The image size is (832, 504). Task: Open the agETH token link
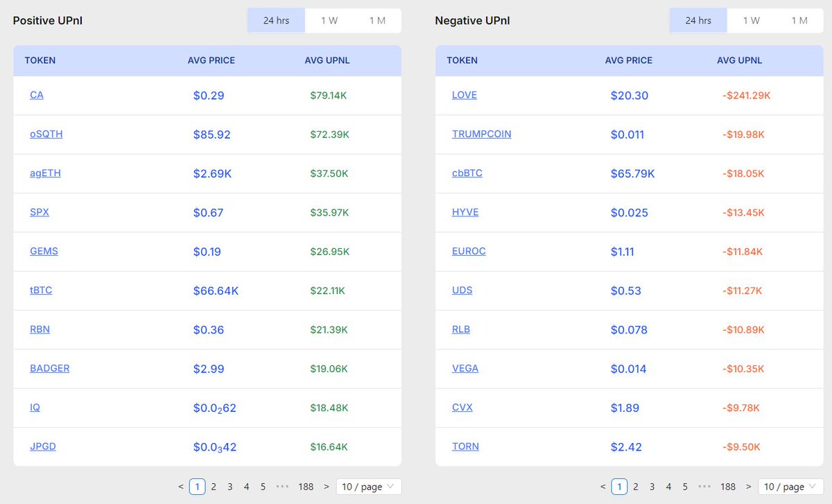point(45,173)
